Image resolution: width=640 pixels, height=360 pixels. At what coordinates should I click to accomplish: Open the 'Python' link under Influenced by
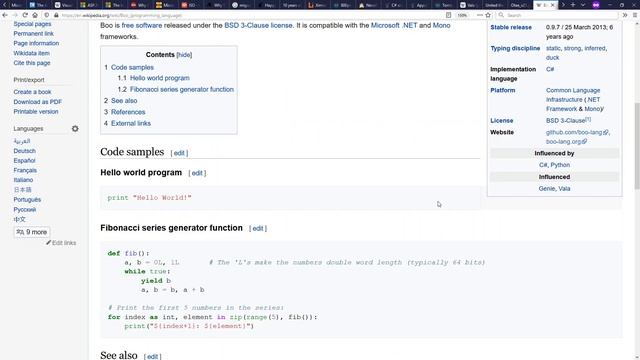(560, 165)
